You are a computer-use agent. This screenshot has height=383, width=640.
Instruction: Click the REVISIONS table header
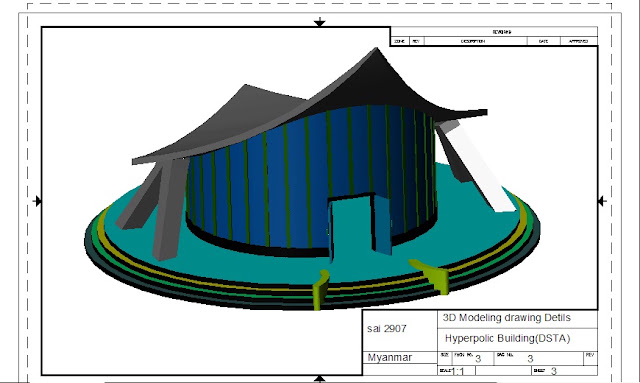502,32
